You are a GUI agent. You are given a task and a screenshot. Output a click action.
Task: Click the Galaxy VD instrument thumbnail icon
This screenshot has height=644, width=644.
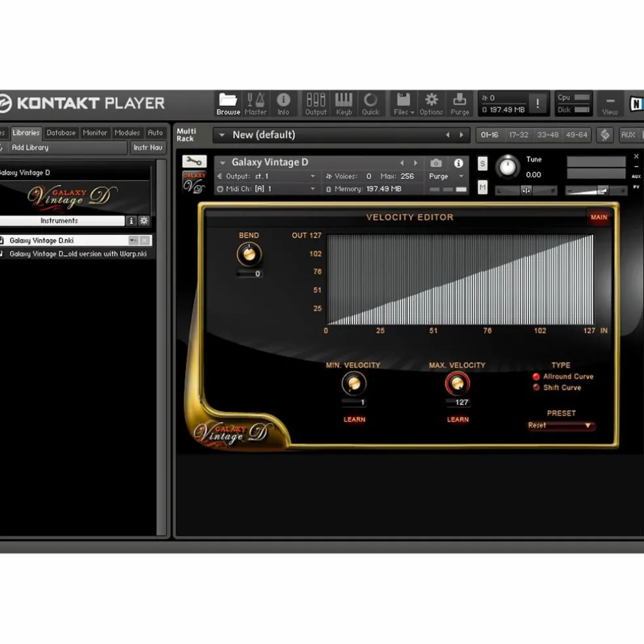click(x=194, y=183)
